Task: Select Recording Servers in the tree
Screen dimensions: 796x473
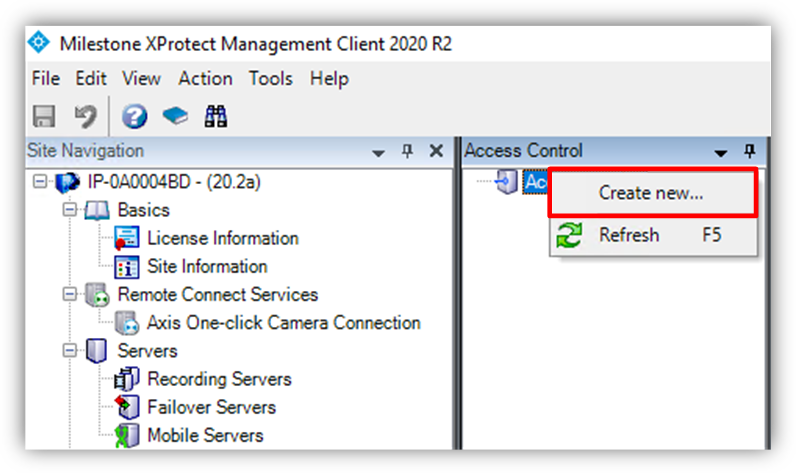Action: (x=219, y=379)
